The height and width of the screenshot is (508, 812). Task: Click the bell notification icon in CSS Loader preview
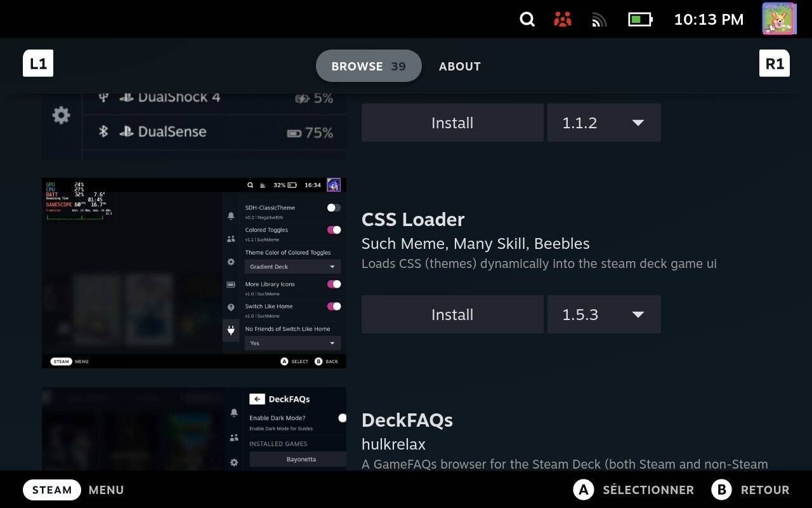pyautogui.click(x=231, y=216)
